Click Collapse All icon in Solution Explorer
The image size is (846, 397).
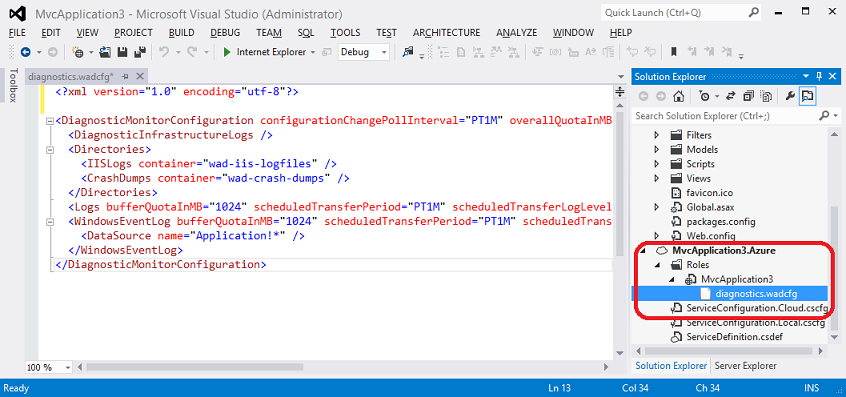(x=748, y=96)
